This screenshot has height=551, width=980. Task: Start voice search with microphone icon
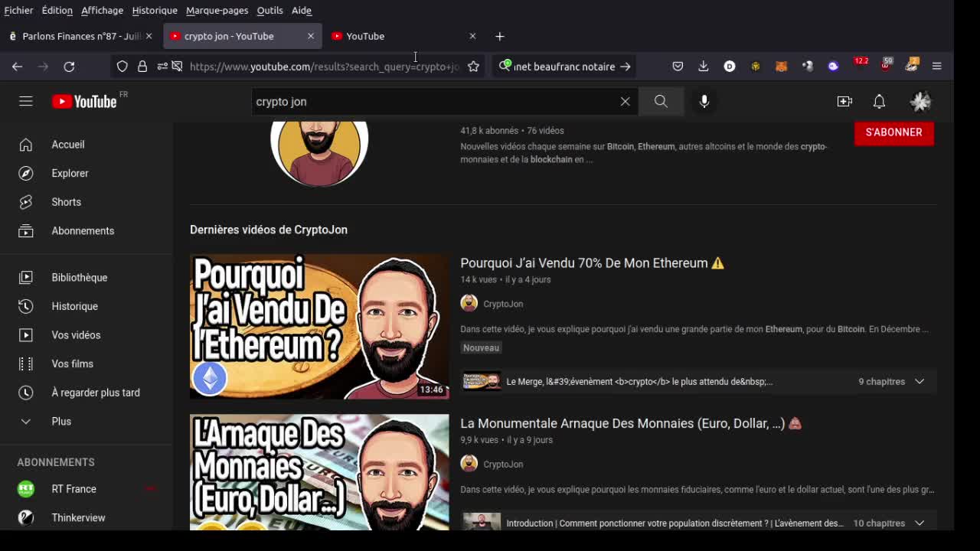tap(704, 101)
